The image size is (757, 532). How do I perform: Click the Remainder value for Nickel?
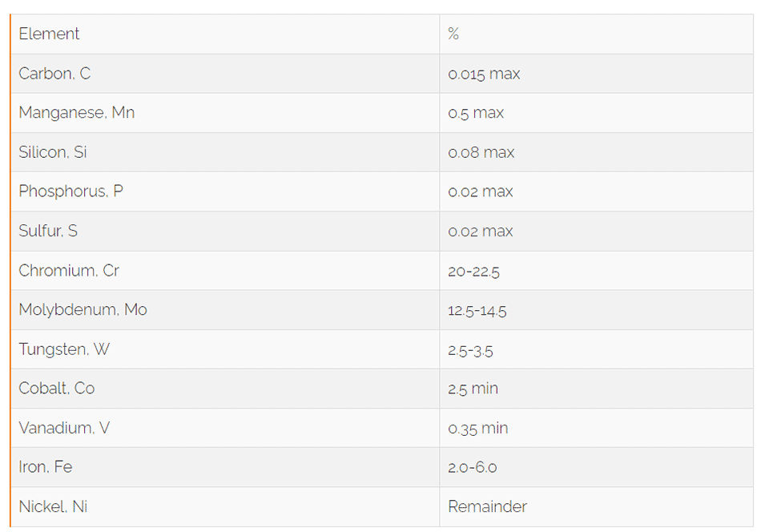pyautogui.click(x=487, y=506)
